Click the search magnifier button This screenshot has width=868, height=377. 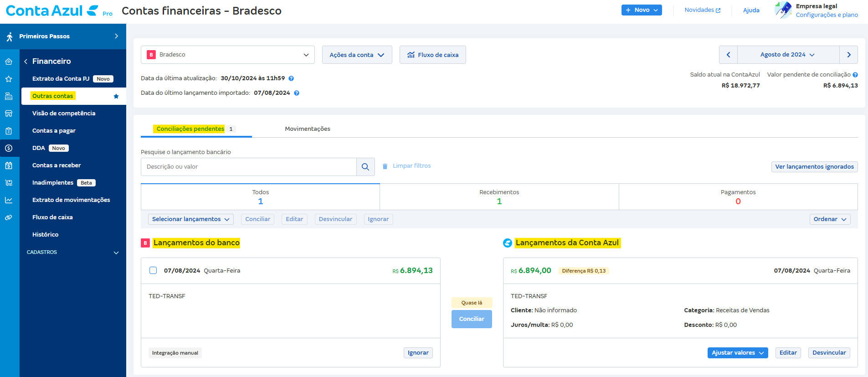[365, 167]
